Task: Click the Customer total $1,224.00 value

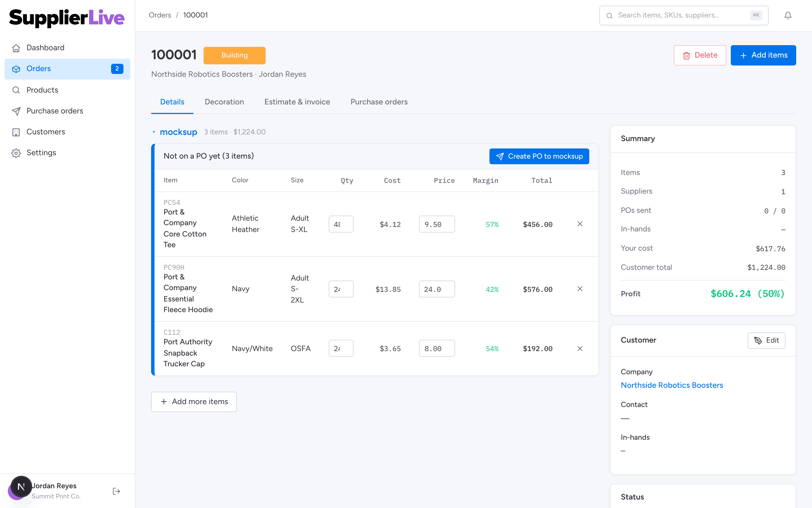Action: click(x=766, y=268)
